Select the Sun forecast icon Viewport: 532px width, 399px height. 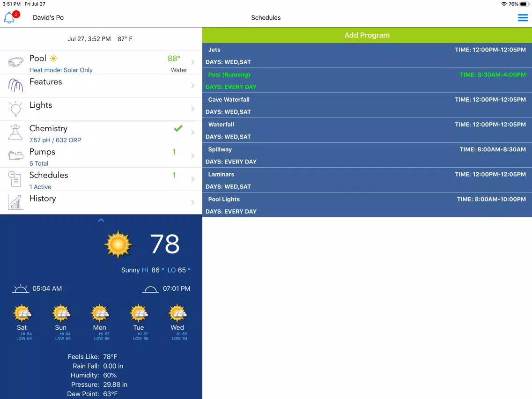[61, 313]
